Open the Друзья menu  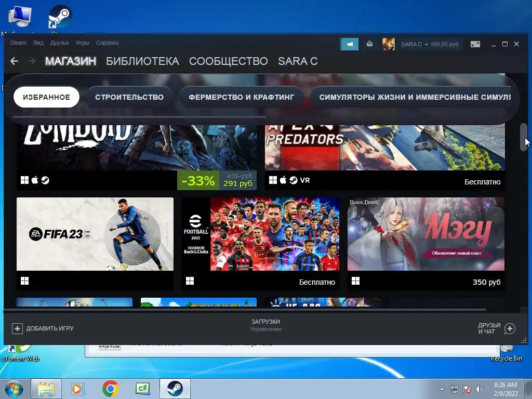click(x=59, y=43)
